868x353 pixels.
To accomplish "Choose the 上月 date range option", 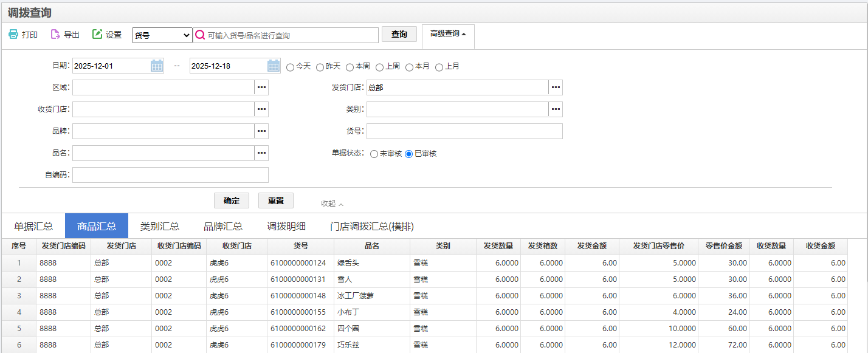I will coord(439,67).
